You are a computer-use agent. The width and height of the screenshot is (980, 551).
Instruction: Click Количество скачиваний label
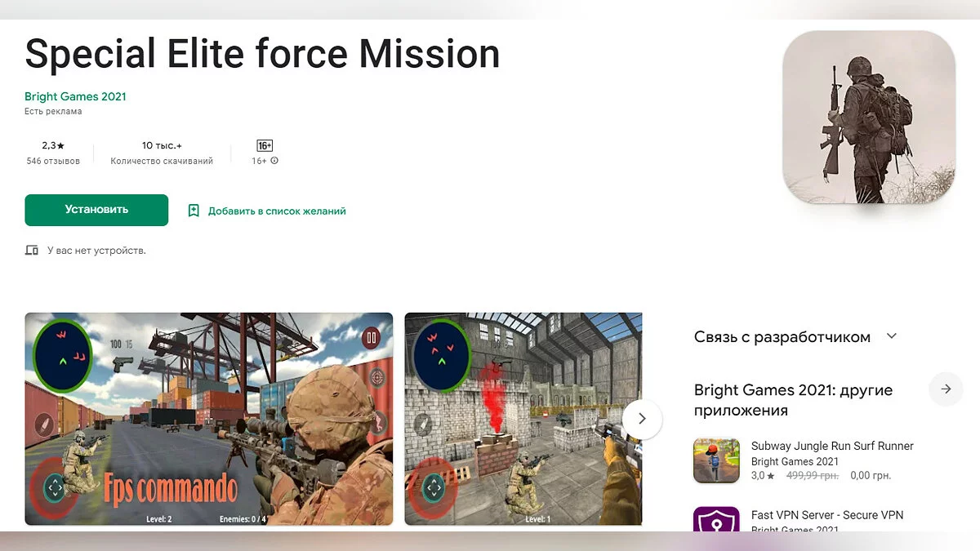coord(162,161)
